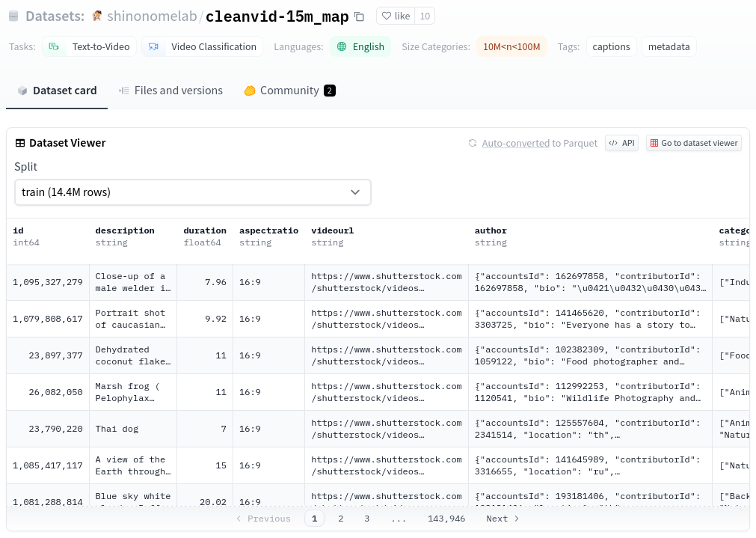This screenshot has height=538, width=756.
Task: Click the auto-converted refresh icon
Action: (473, 144)
